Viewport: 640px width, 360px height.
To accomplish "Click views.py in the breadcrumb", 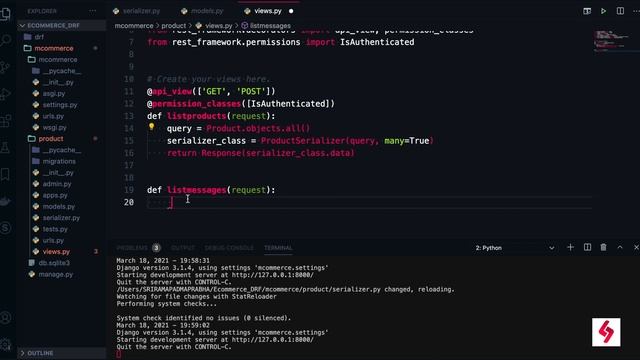I will pos(219,25).
